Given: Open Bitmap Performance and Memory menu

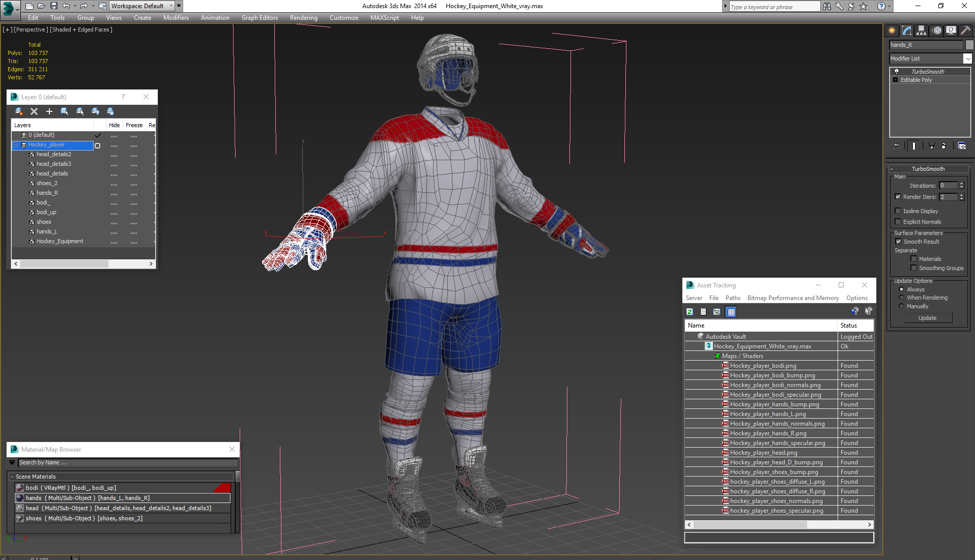Looking at the screenshot, I should (793, 298).
